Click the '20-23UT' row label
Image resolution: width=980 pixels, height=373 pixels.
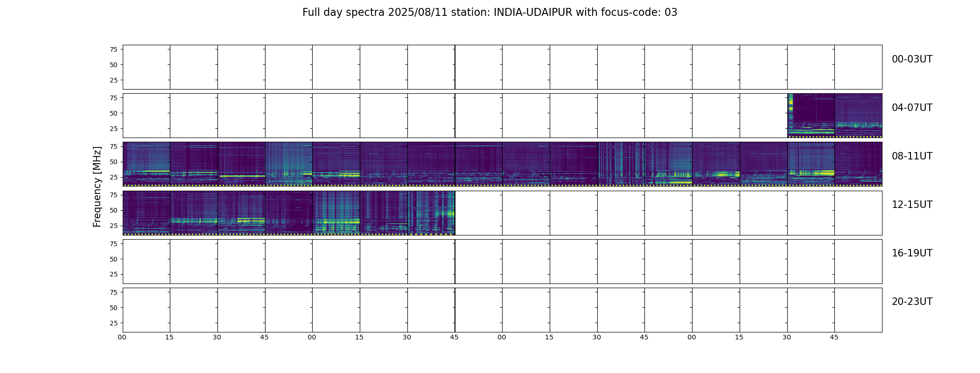point(912,302)
